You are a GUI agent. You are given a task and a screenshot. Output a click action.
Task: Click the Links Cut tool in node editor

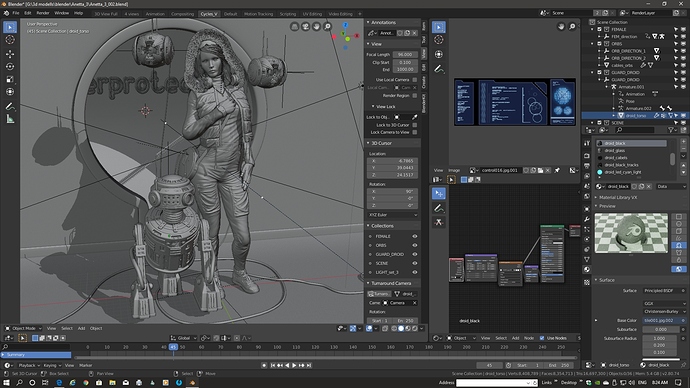point(439,222)
